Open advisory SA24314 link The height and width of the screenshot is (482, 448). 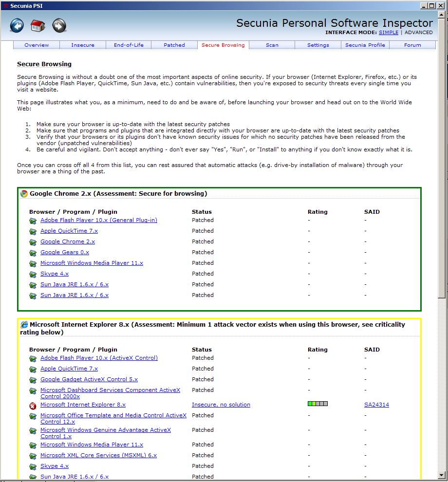click(x=377, y=405)
